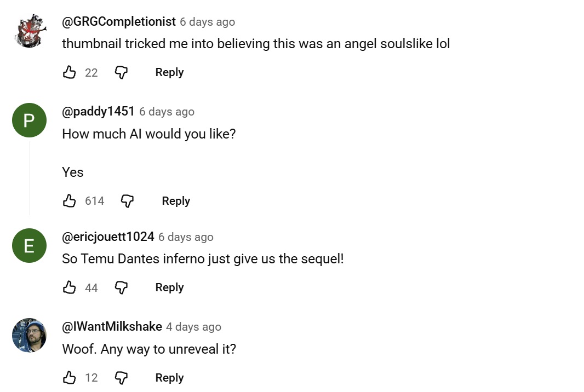Image resolution: width=584 pixels, height=392 pixels.
Task: Click @paddy1451's green avatar letter P
Action: click(x=29, y=120)
